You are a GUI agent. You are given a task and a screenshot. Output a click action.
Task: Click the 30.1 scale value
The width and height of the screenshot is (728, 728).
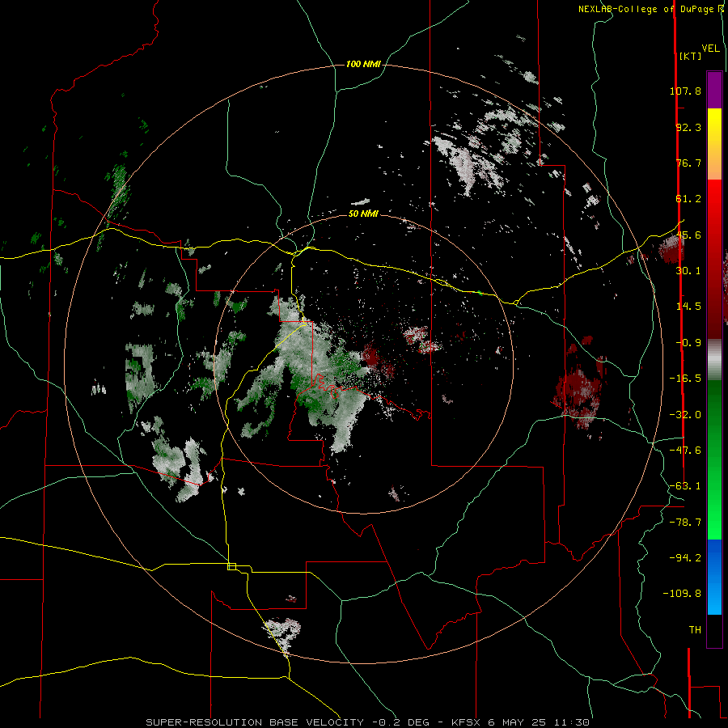point(688,271)
